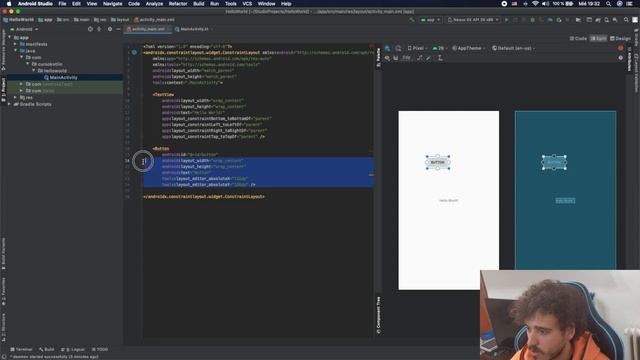Viewport: 640px width, 360px height.
Task: Open the File menu
Action: coord(62,4)
